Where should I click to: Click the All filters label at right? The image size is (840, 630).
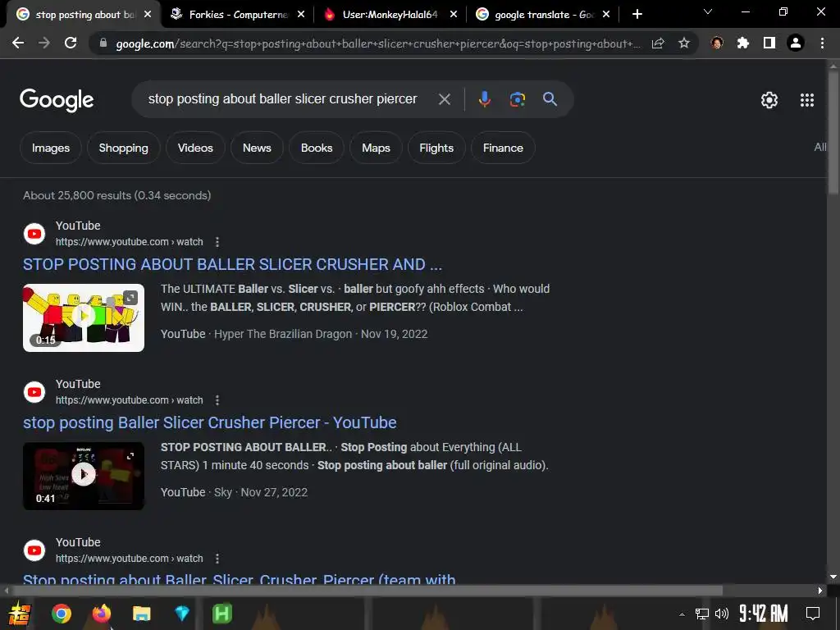(x=819, y=148)
